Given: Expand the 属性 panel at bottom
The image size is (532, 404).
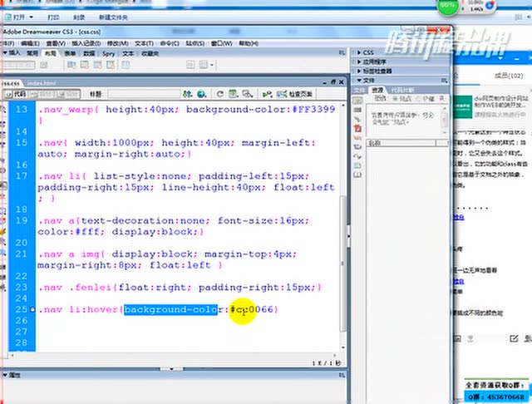Looking at the screenshot, I should 5,375.
